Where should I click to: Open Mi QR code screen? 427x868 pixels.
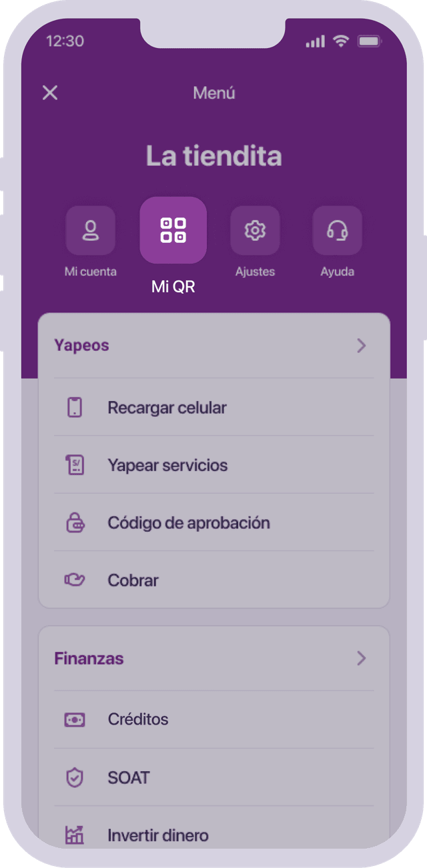tap(173, 230)
